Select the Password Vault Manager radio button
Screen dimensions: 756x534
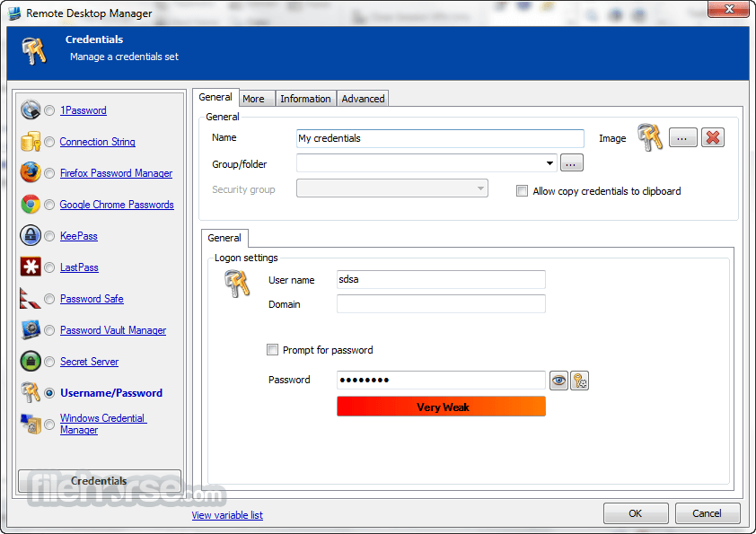coord(49,330)
